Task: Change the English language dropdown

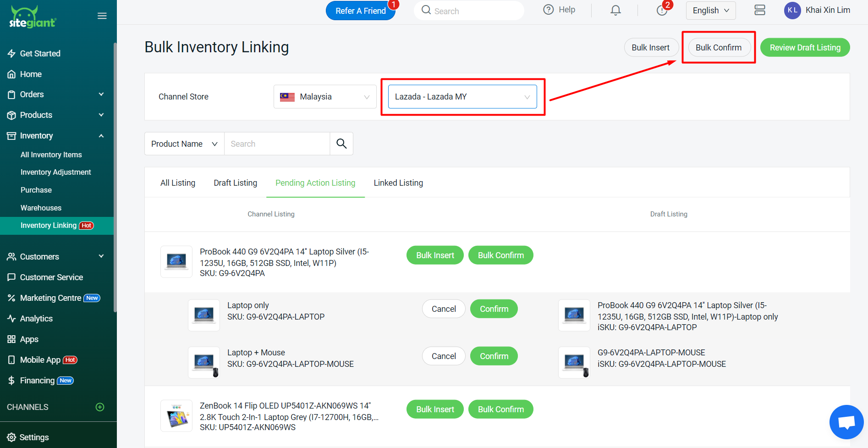Action: click(710, 11)
